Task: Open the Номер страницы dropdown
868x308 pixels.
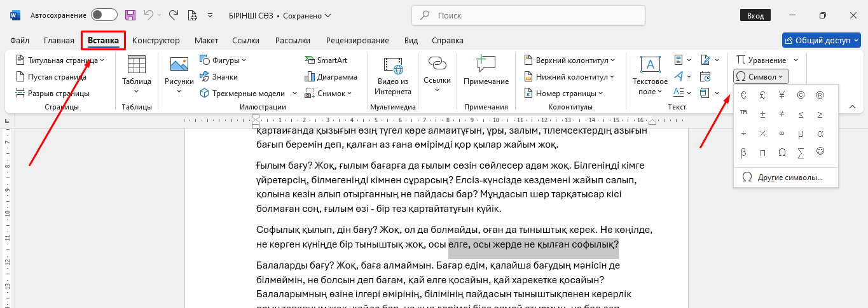Action: [564, 94]
